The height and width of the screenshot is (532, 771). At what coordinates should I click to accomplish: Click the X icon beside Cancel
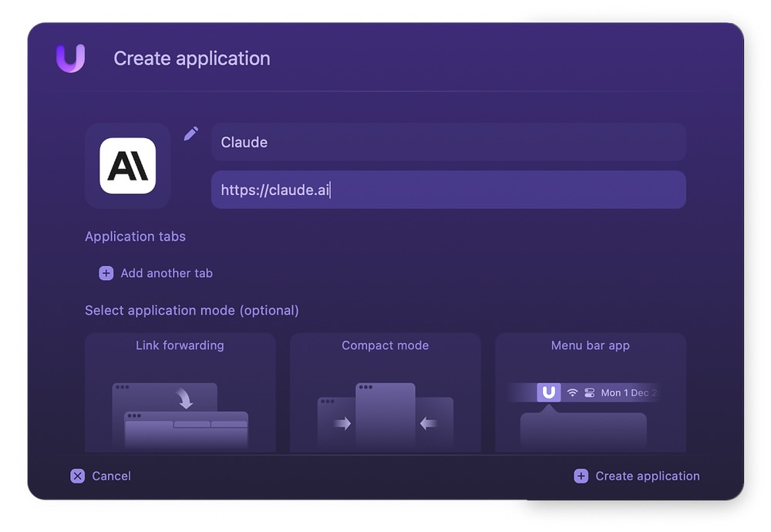click(x=77, y=476)
